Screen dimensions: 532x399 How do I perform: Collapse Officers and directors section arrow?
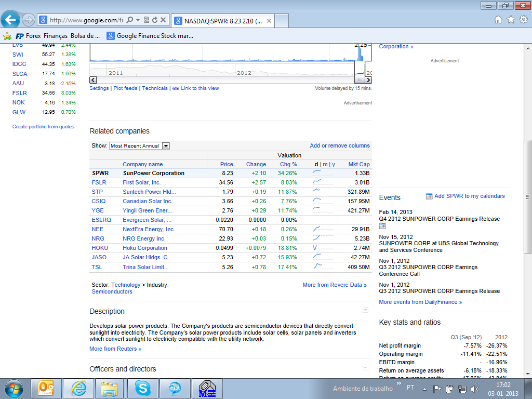pos(365,367)
